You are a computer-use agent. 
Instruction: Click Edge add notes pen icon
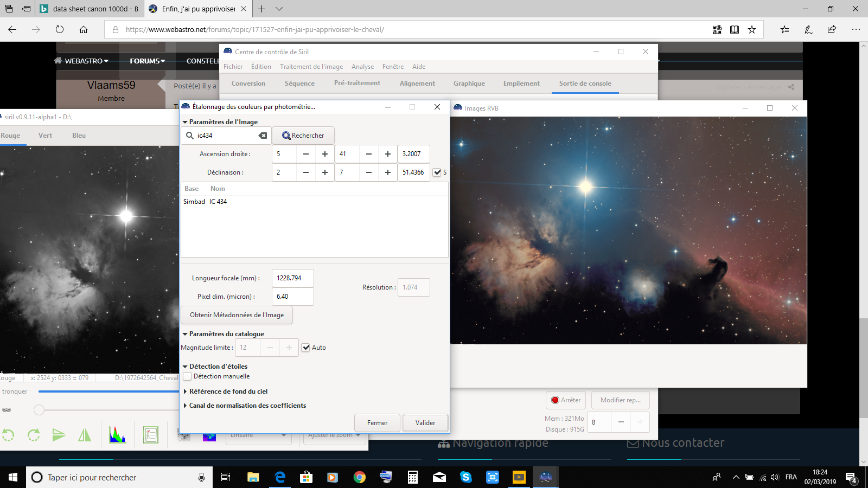(808, 30)
